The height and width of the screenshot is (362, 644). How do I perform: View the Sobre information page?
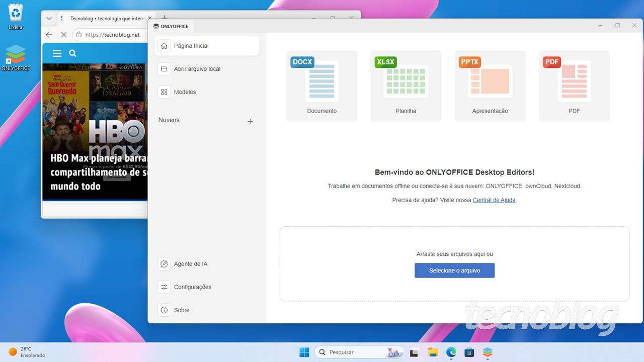coord(182,310)
